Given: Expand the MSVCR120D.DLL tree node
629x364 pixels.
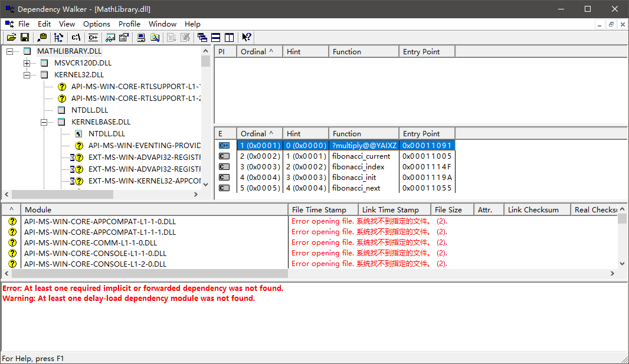Looking at the screenshot, I should coord(27,63).
